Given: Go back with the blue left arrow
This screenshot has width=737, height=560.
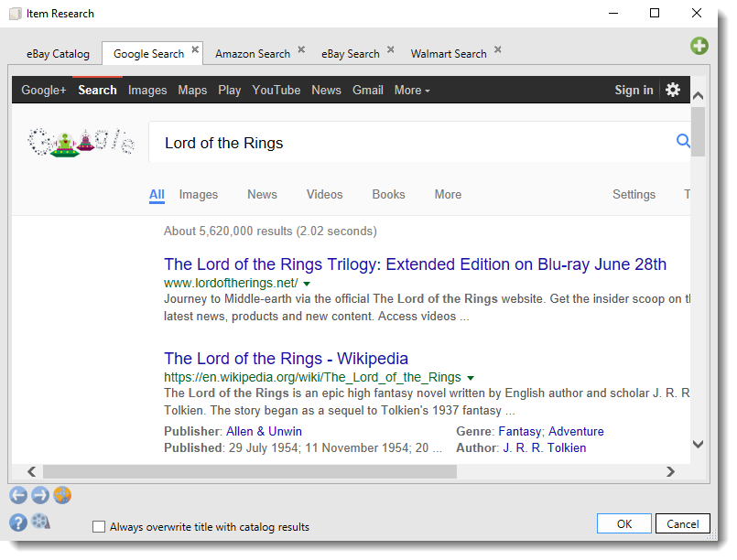Looking at the screenshot, I should (x=18, y=495).
